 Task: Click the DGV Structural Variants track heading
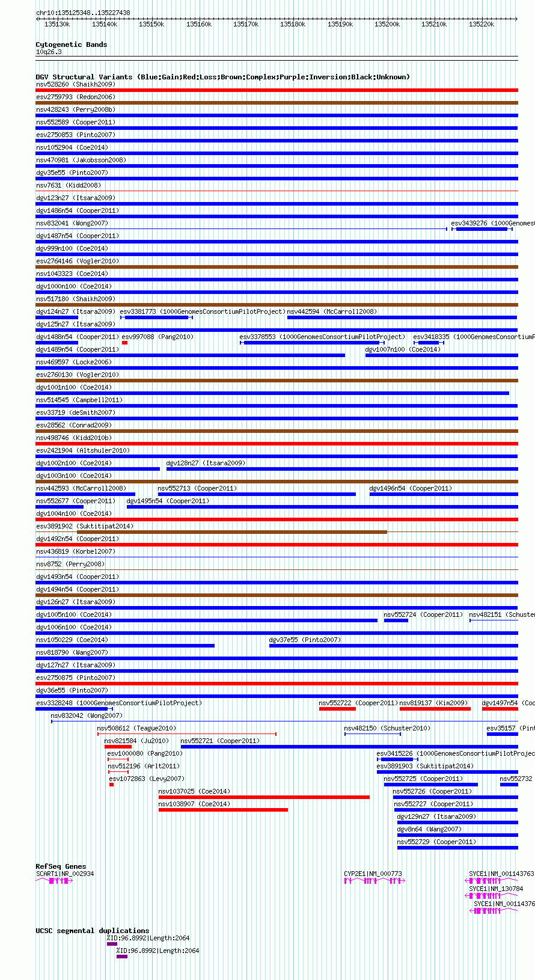[x=223, y=77]
